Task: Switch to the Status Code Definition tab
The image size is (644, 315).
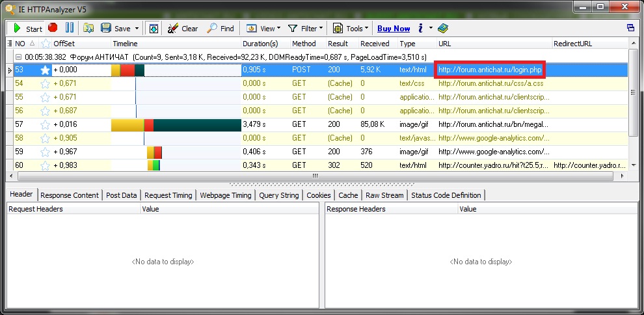Action: (x=446, y=195)
